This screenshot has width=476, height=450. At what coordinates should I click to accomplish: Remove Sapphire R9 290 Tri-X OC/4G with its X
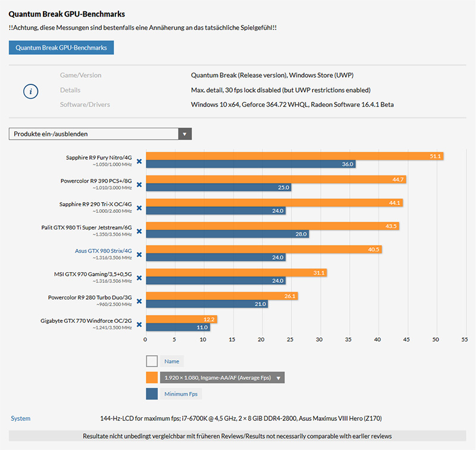click(x=139, y=208)
